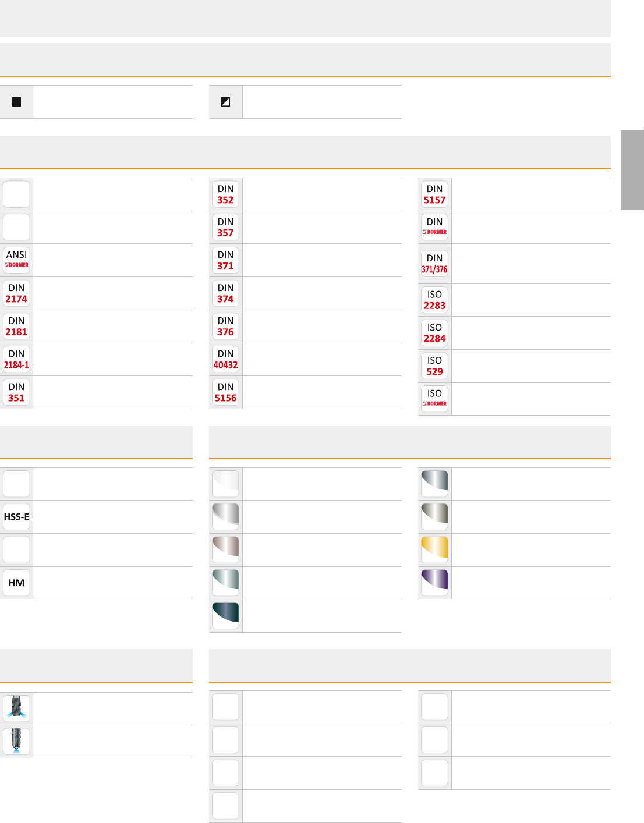The width and height of the screenshot is (644, 823).
Task: Select the ISO Dormer standard icon
Action: click(434, 399)
